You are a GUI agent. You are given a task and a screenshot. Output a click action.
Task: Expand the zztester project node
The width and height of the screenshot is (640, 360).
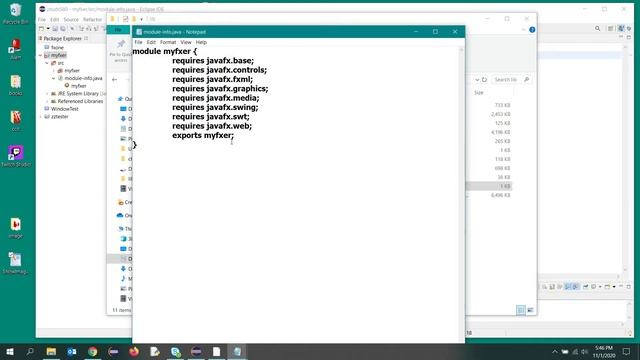click(40, 117)
